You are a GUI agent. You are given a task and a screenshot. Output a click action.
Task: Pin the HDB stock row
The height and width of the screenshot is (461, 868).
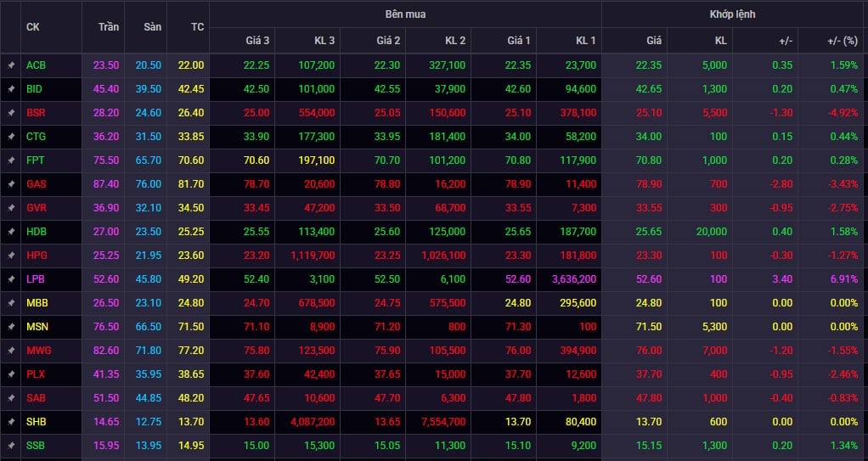click(x=10, y=232)
